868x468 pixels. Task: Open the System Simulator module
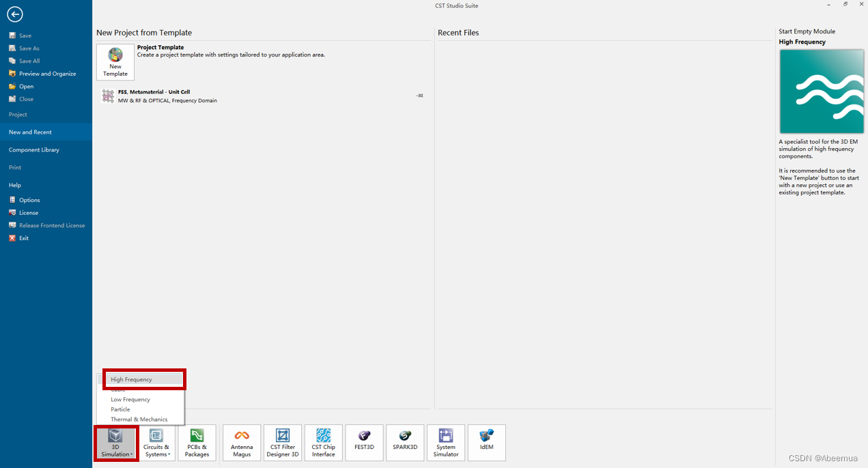(x=446, y=443)
